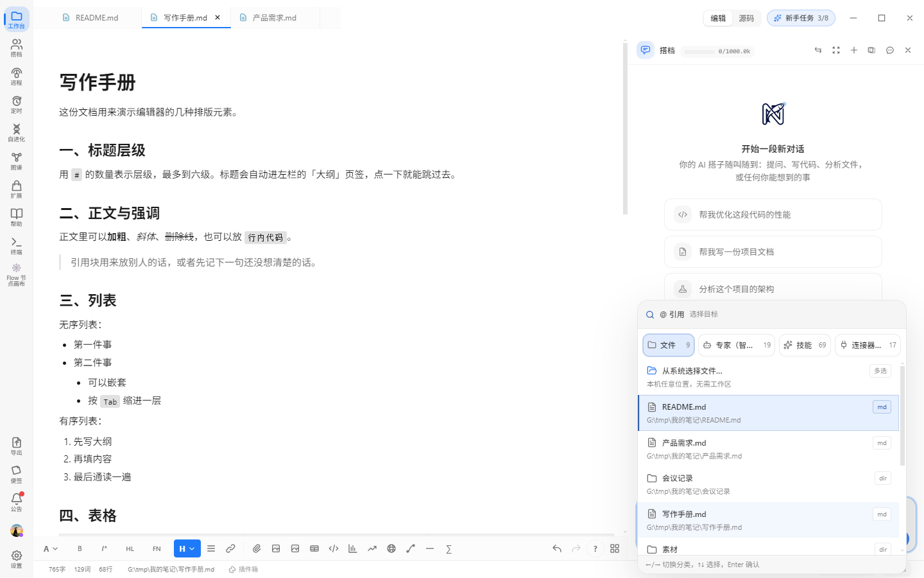
Task: Open the 图谱 (graph) sidebar item
Action: pos(17,161)
